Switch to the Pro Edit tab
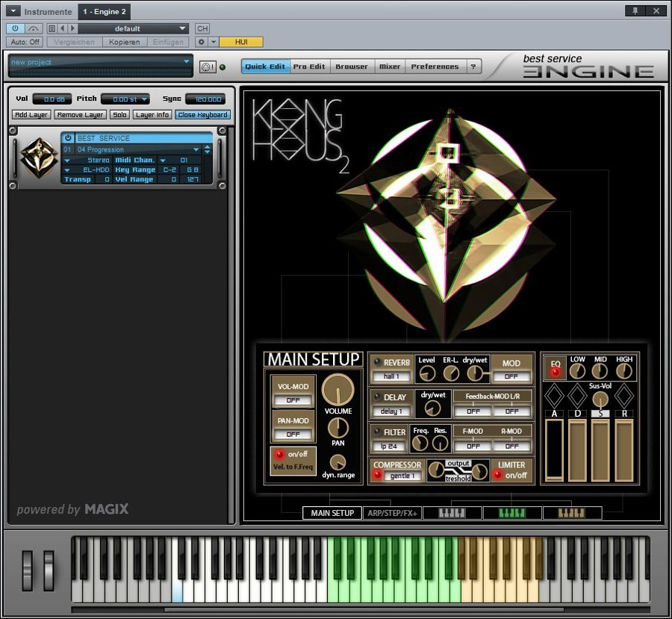This screenshot has height=619, width=672. coord(309,66)
